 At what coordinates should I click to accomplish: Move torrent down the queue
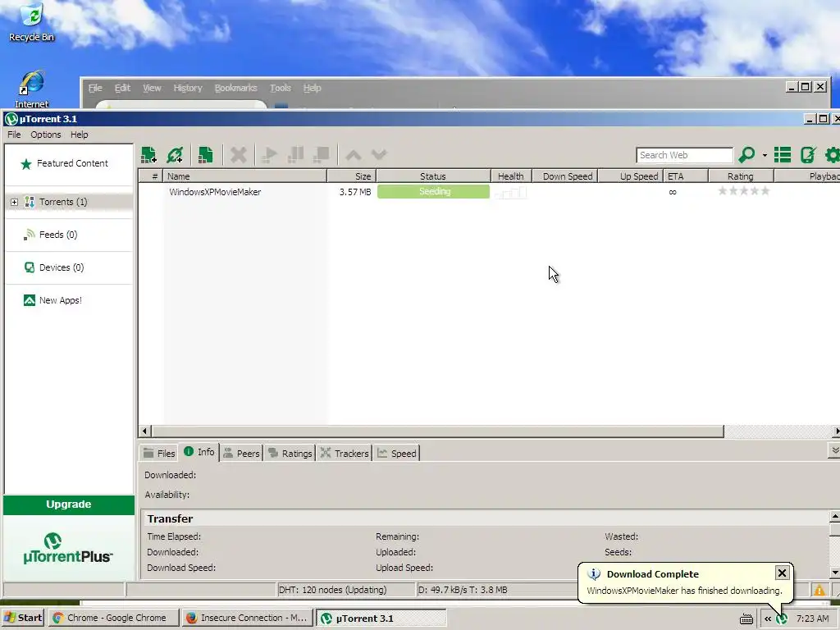coord(379,155)
